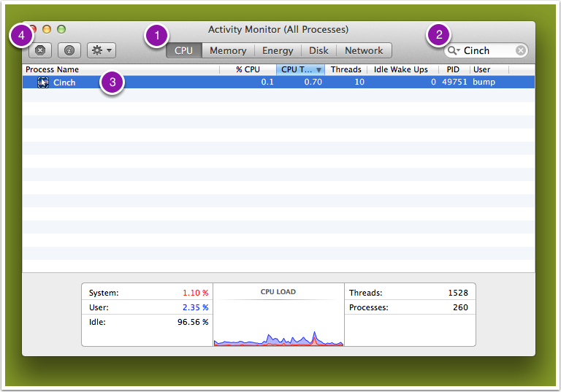Switch to the Memory tab
The image size is (561, 392).
pyautogui.click(x=228, y=50)
